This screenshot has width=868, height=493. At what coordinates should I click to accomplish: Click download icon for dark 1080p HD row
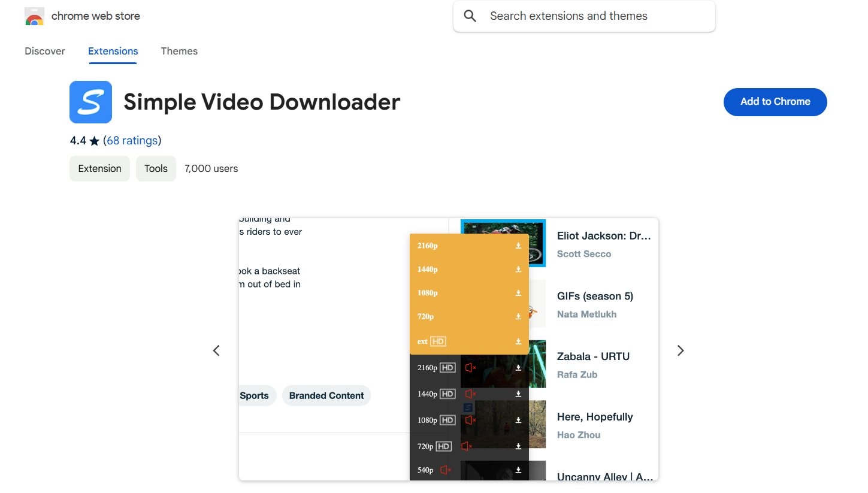[518, 421]
